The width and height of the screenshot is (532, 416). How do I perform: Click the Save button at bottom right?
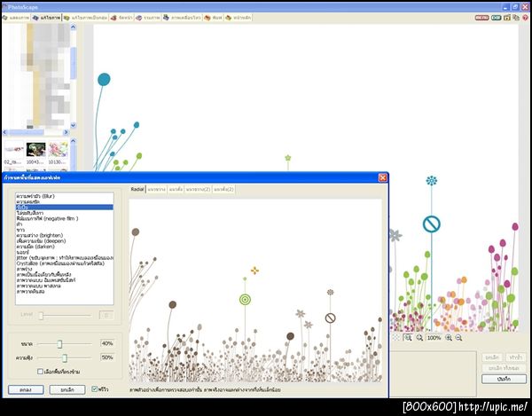504,379
